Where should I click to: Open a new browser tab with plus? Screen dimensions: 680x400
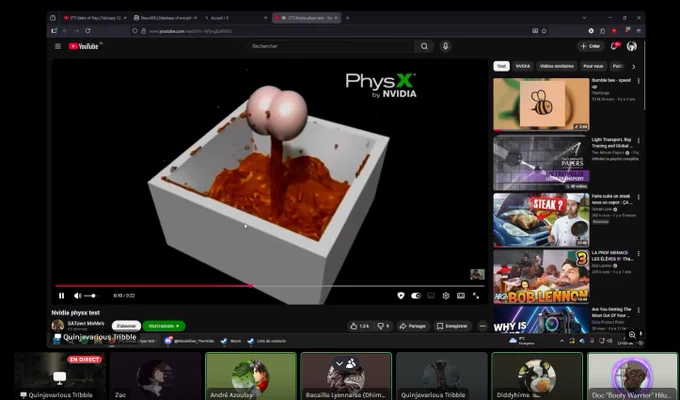click(x=347, y=18)
